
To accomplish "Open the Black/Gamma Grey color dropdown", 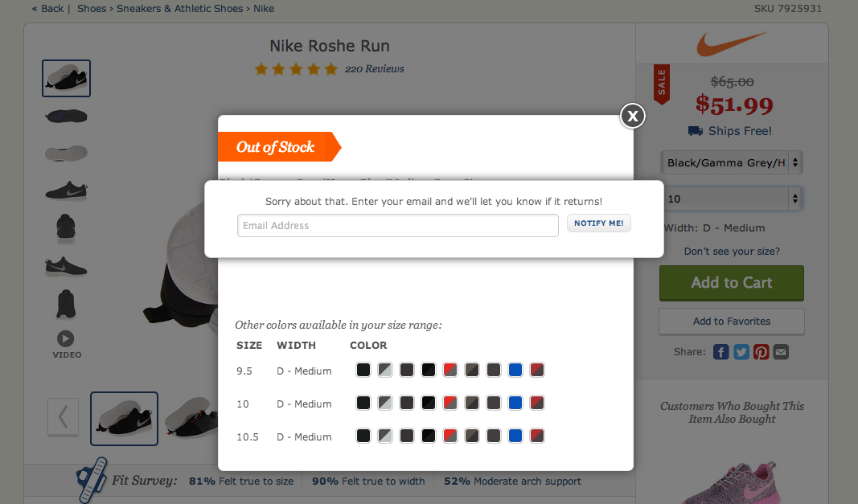I will 732,162.
